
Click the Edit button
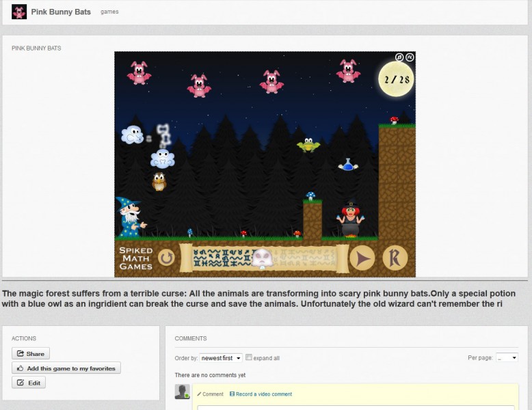click(29, 383)
